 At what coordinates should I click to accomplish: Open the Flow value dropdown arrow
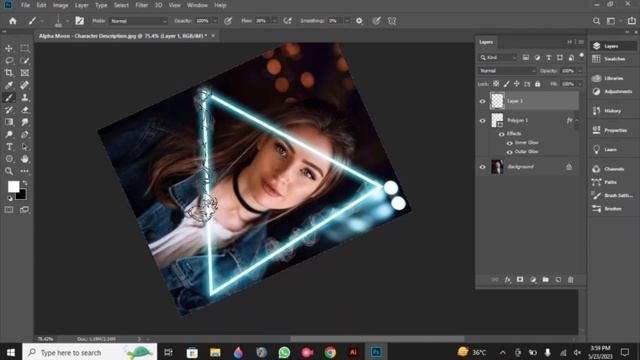(x=274, y=21)
